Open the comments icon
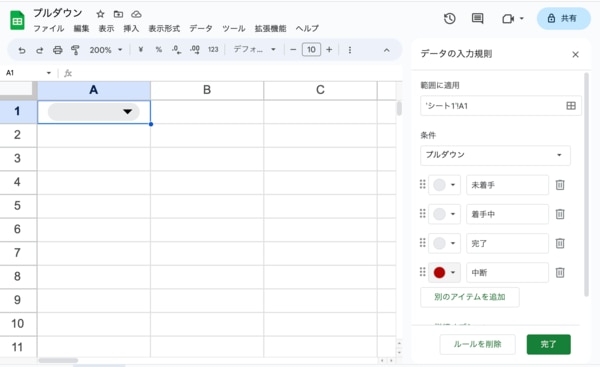Viewport: 600px width, 367px height. [x=477, y=18]
